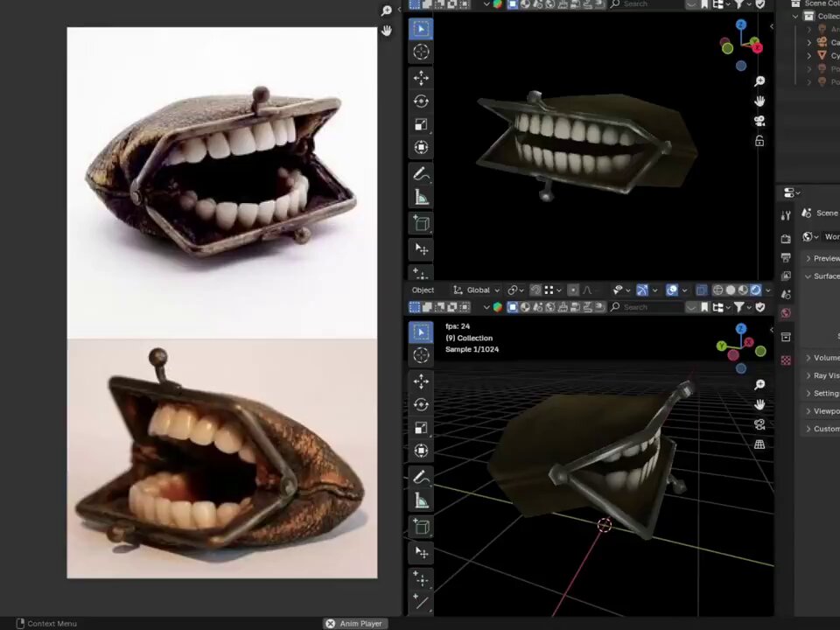
Task: Collapse the Surface panel
Action: (x=822, y=276)
